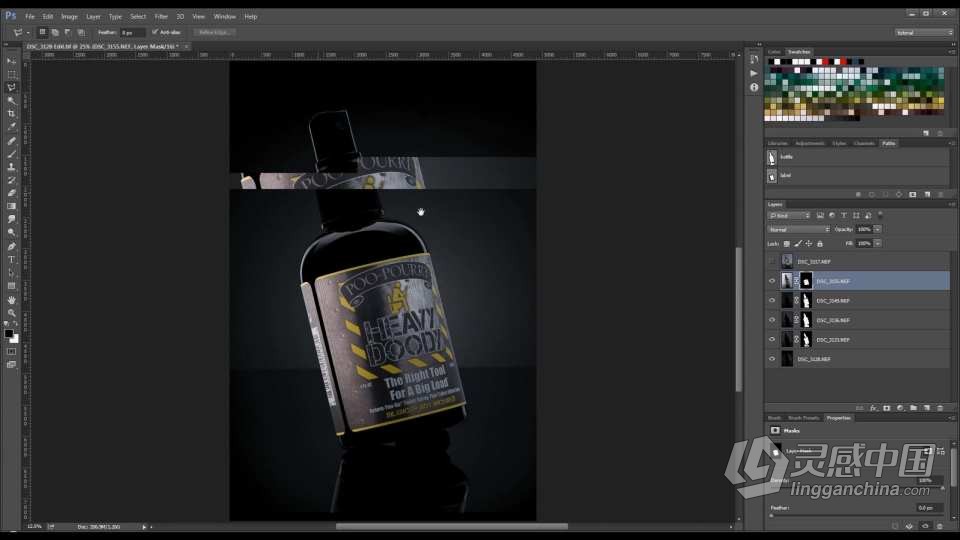The width and height of the screenshot is (960, 540).
Task: Click the lock all layers icon
Action: tap(820, 243)
